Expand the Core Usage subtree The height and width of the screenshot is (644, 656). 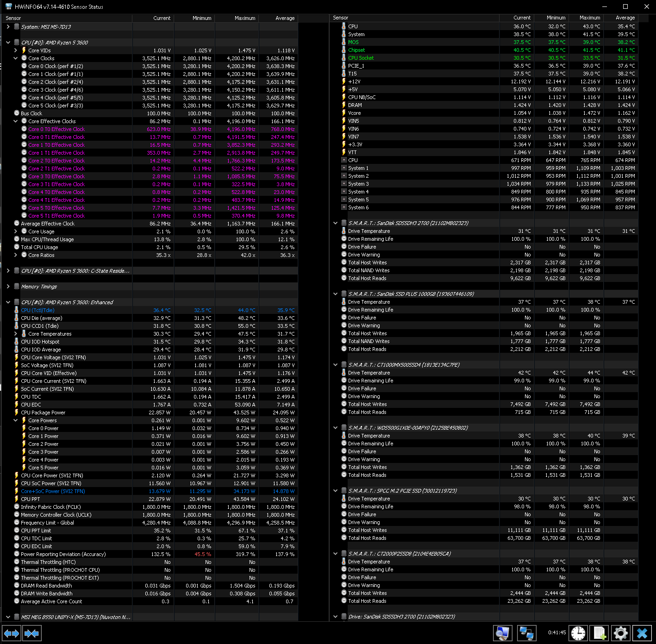point(15,231)
